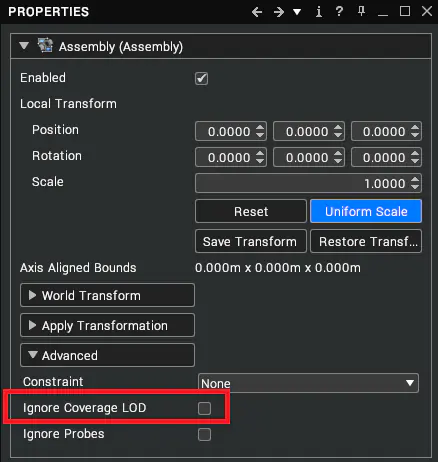Click the Reset transform button
The height and width of the screenshot is (462, 438).
point(251,211)
